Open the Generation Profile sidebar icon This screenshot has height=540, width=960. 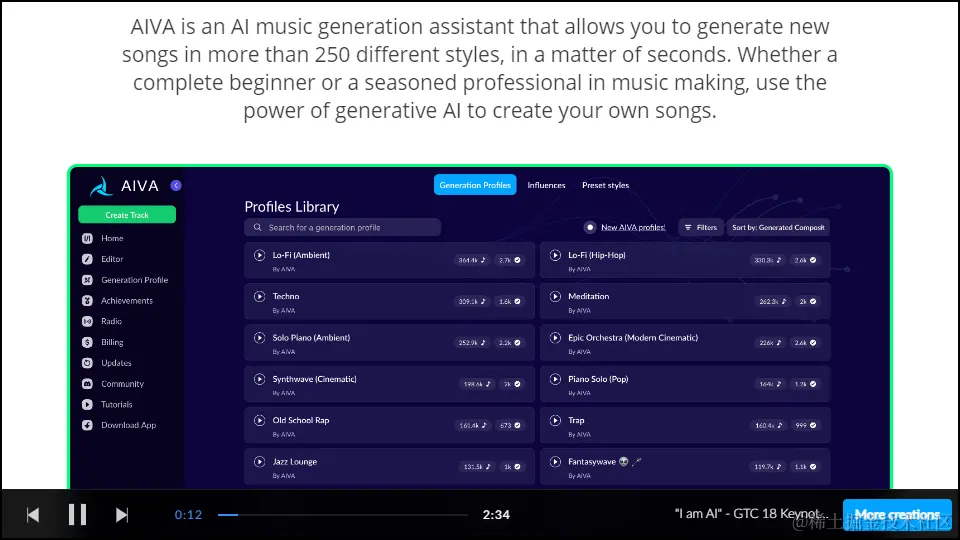click(87, 280)
